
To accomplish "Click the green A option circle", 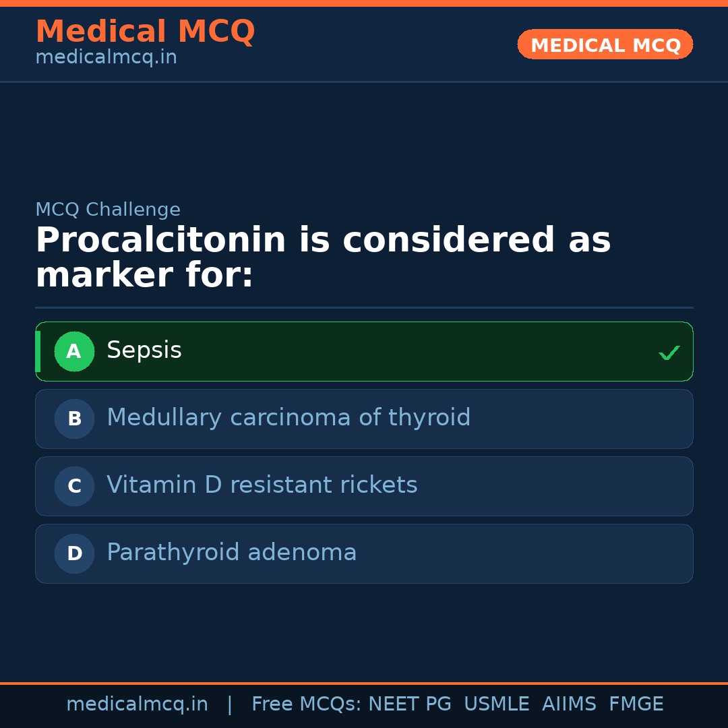I will 74,351.
